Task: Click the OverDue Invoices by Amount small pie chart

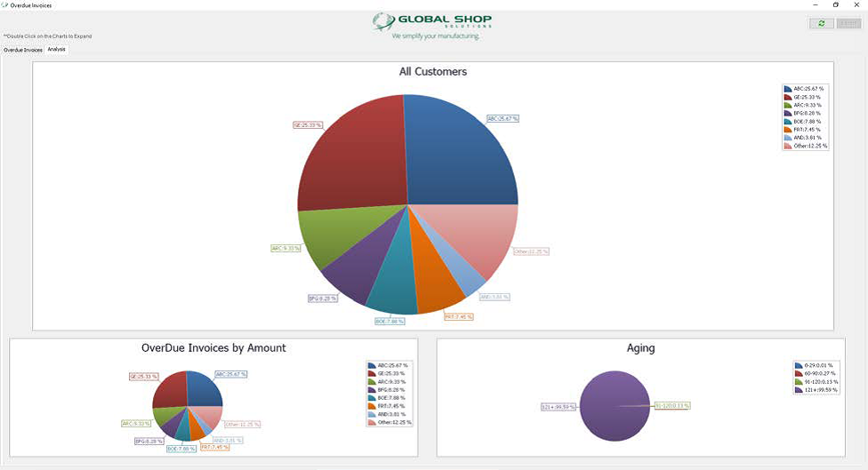Action: [187, 404]
